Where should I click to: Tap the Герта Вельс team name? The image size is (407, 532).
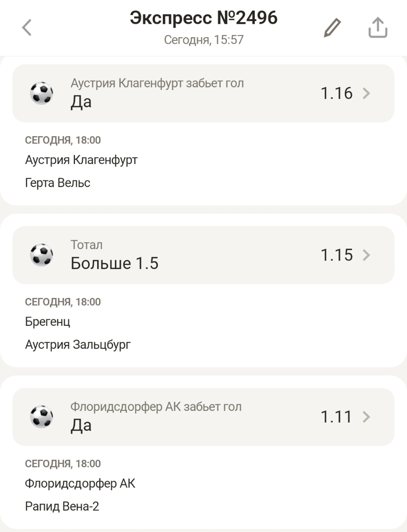coord(58,183)
